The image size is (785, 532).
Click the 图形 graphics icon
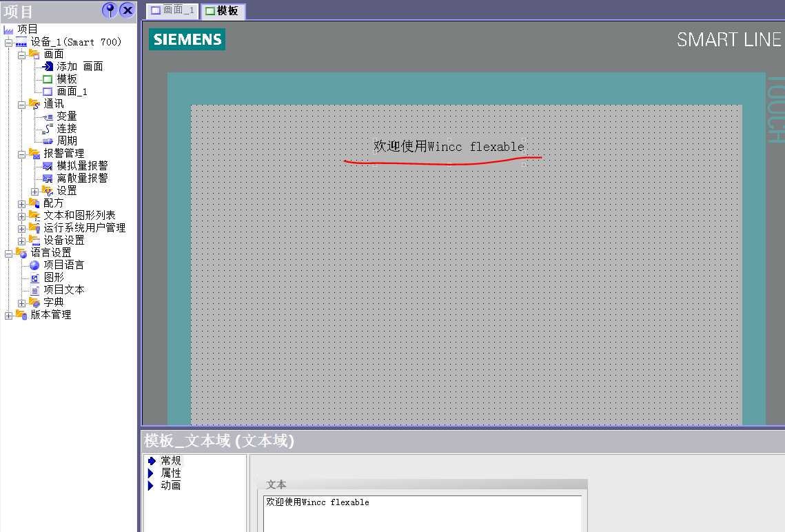(34, 278)
